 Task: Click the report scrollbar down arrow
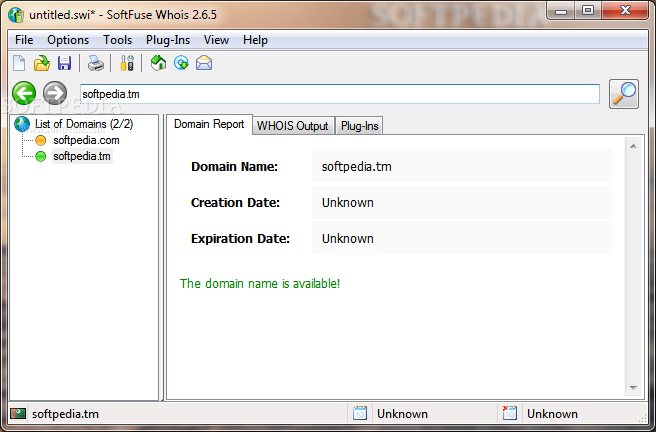click(633, 388)
